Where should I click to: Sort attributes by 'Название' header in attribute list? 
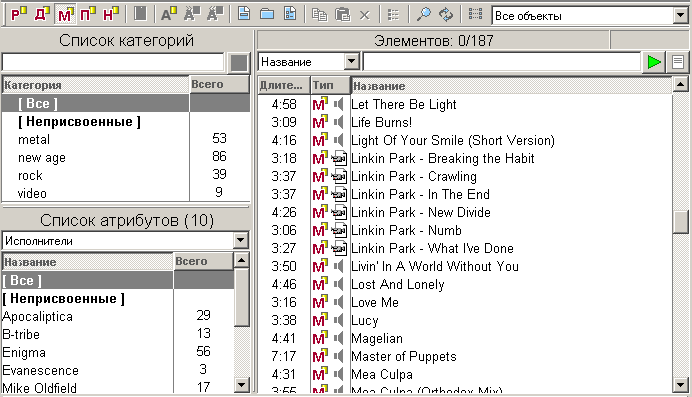tap(88, 262)
